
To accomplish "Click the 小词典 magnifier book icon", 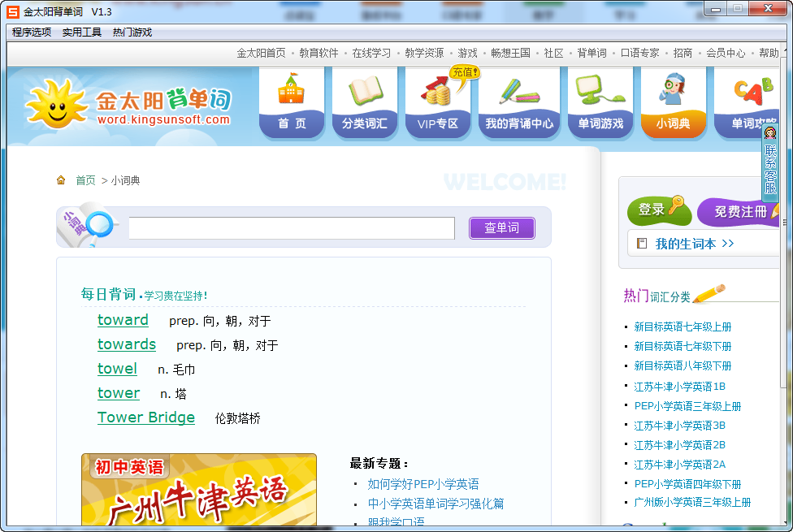I will point(85,224).
